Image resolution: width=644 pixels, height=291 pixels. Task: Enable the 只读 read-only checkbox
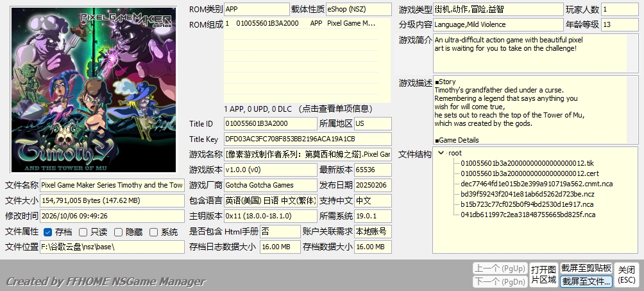(83, 232)
